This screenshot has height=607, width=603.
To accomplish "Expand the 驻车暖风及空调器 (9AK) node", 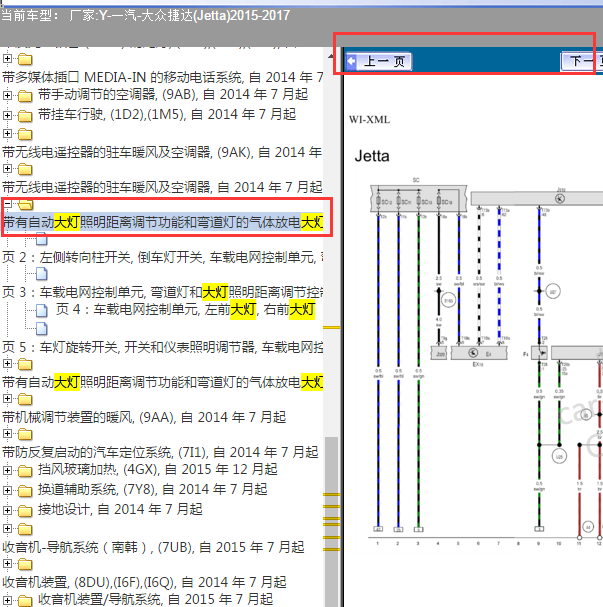I will [7, 134].
